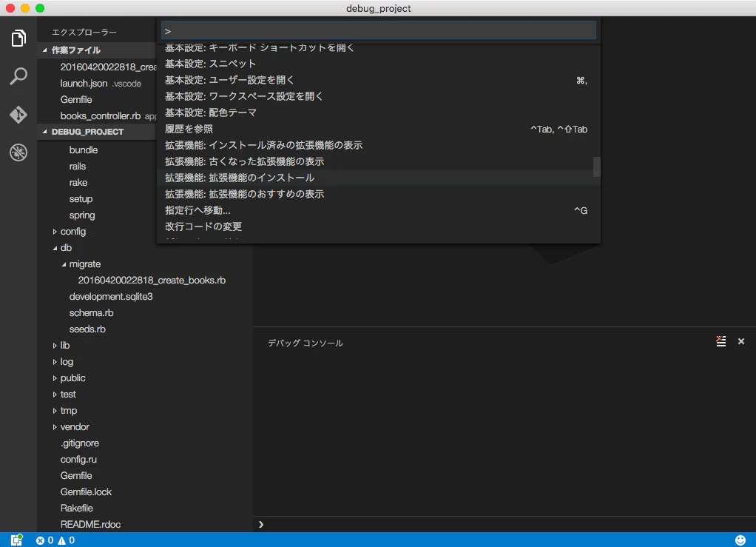The width and height of the screenshot is (756, 547).
Task: Zoom window with green title bar button
Action: coord(40,8)
